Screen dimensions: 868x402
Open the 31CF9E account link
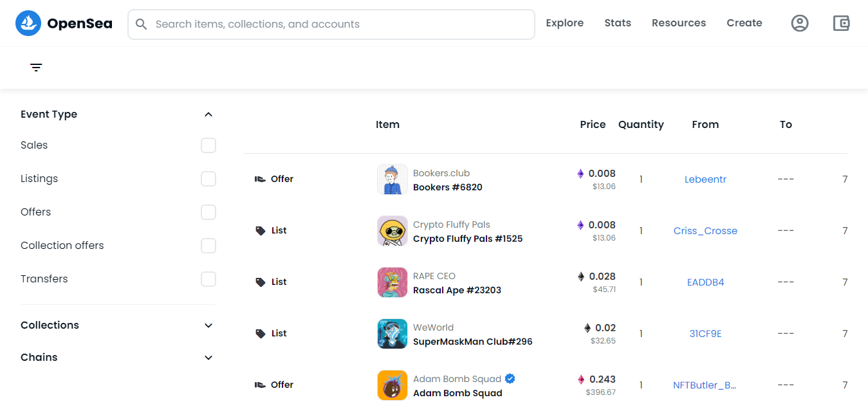point(705,334)
